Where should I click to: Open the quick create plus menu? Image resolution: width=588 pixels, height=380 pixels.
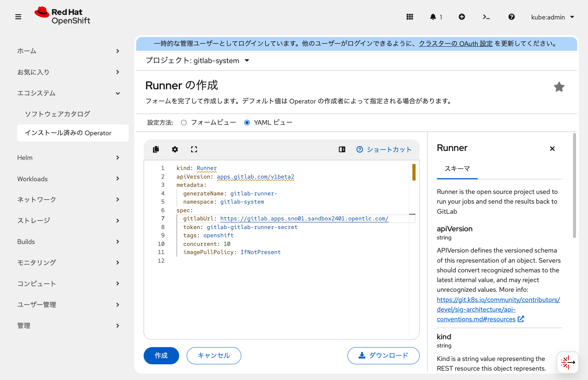coord(462,17)
